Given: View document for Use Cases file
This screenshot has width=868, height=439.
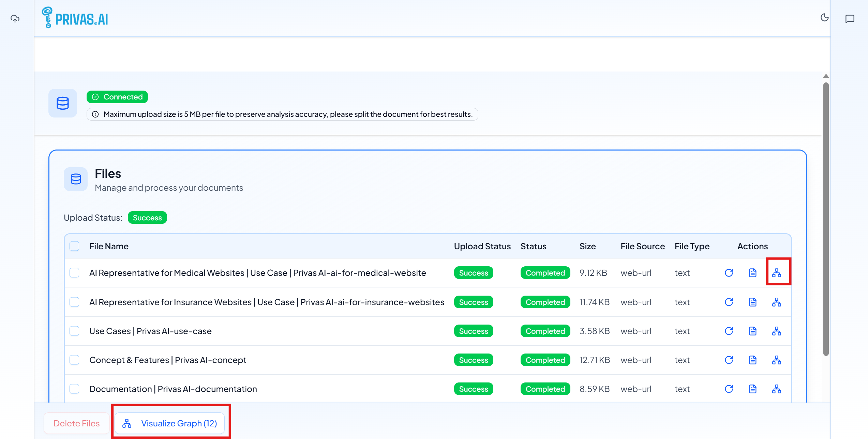Looking at the screenshot, I should click(753, 331).
